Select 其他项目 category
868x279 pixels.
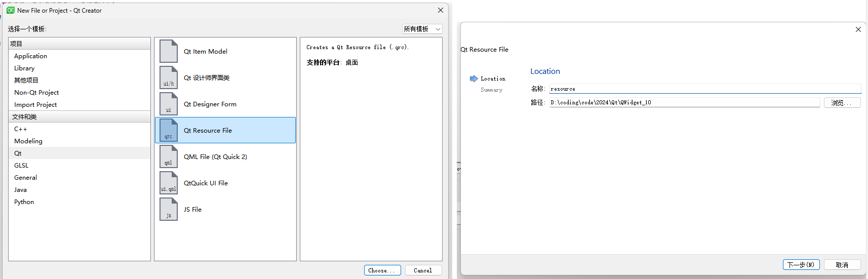80,81
